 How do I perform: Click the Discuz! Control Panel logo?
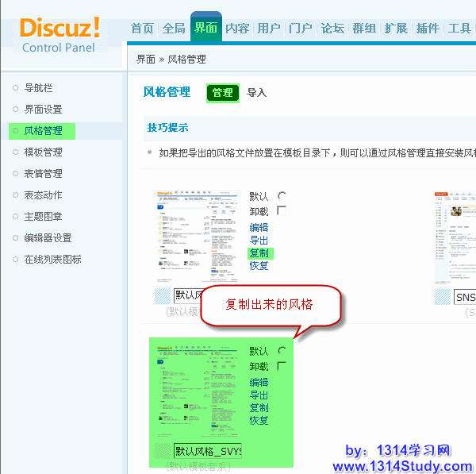60,34
